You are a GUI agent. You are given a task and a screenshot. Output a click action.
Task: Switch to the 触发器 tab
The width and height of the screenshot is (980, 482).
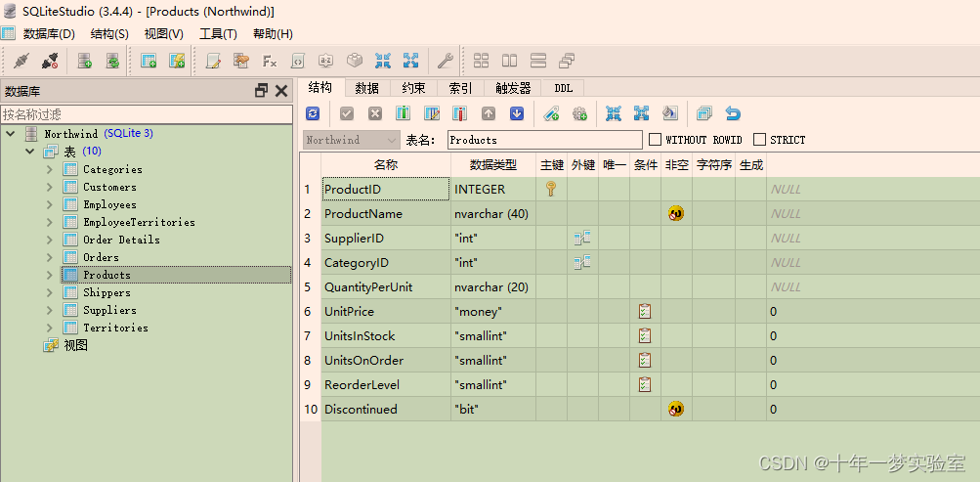tap(513, 88)
